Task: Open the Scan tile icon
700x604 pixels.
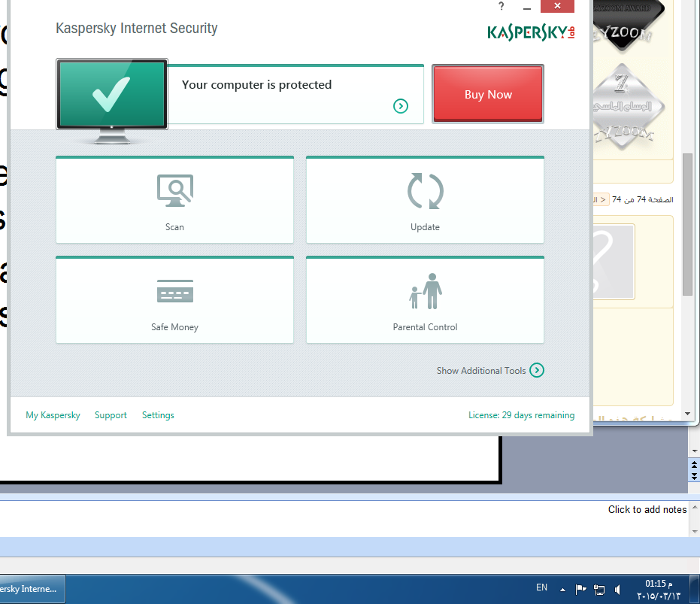Action: click(175, 190)
